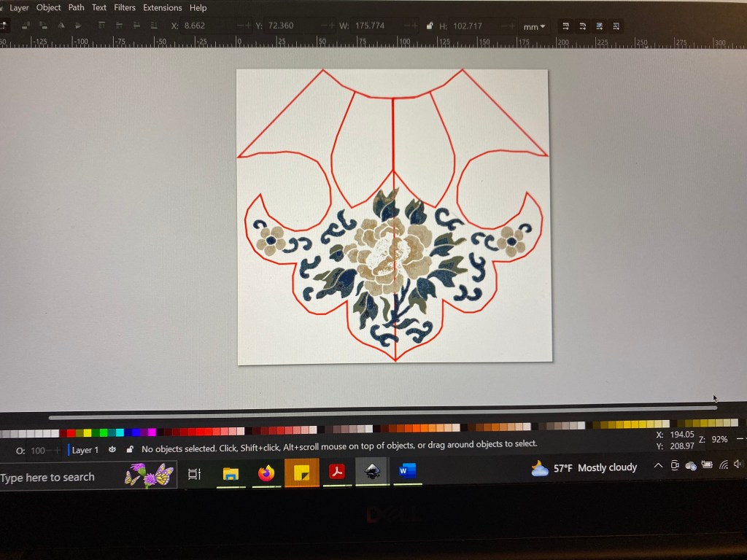
Task: Open the Extensions menu
Action: click(x=163, y=8)
